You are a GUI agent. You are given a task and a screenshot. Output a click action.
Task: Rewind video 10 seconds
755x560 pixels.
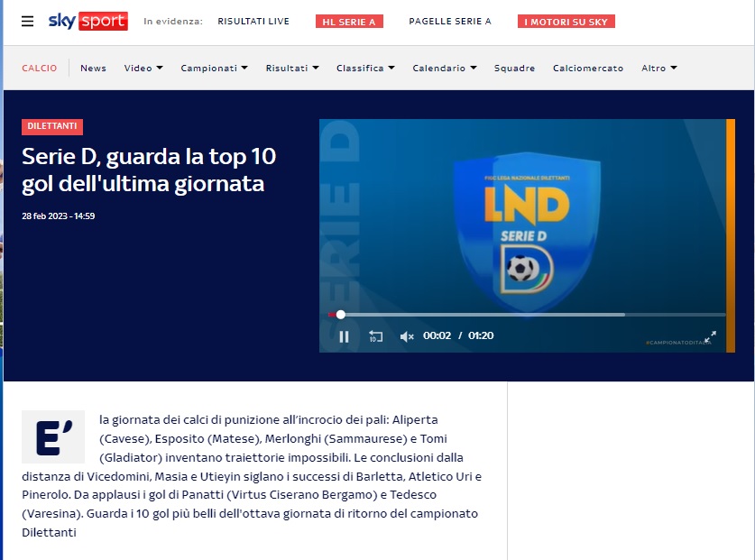376,336
